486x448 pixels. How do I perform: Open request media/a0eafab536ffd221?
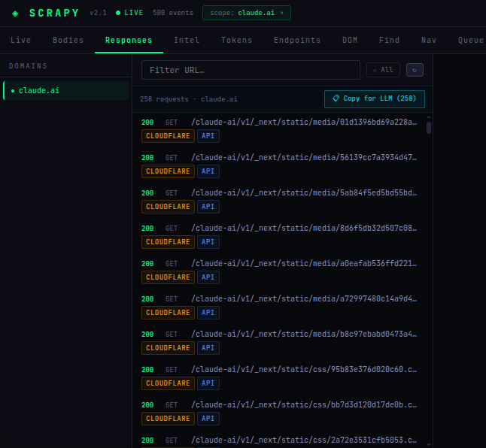click(304, 263)
